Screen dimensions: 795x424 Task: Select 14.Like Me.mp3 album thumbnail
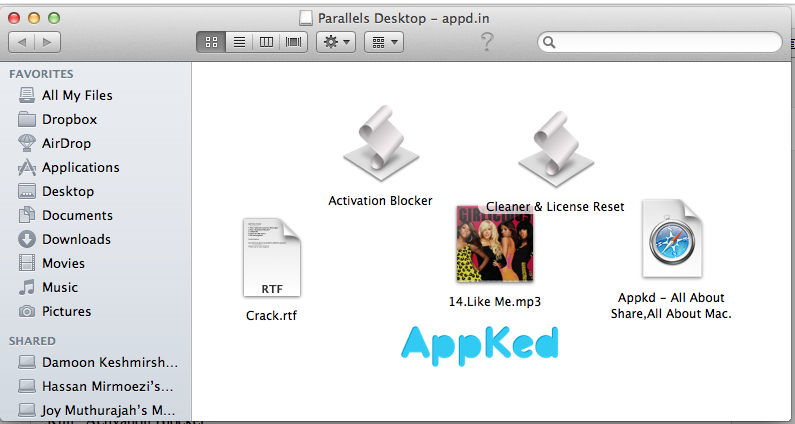click(495, 243)
